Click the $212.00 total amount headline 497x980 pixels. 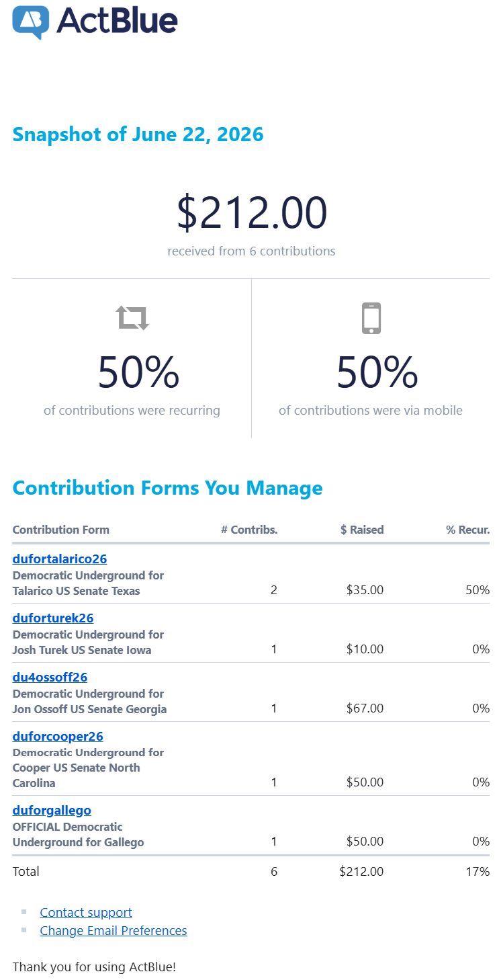coord(252,212)
